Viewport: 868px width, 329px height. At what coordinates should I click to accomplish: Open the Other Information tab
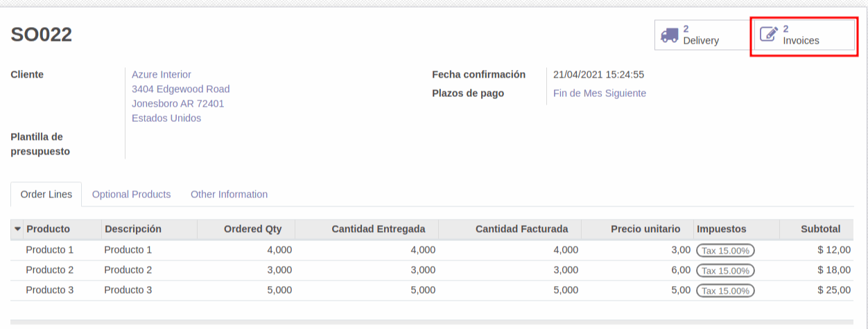pos(229,195)
